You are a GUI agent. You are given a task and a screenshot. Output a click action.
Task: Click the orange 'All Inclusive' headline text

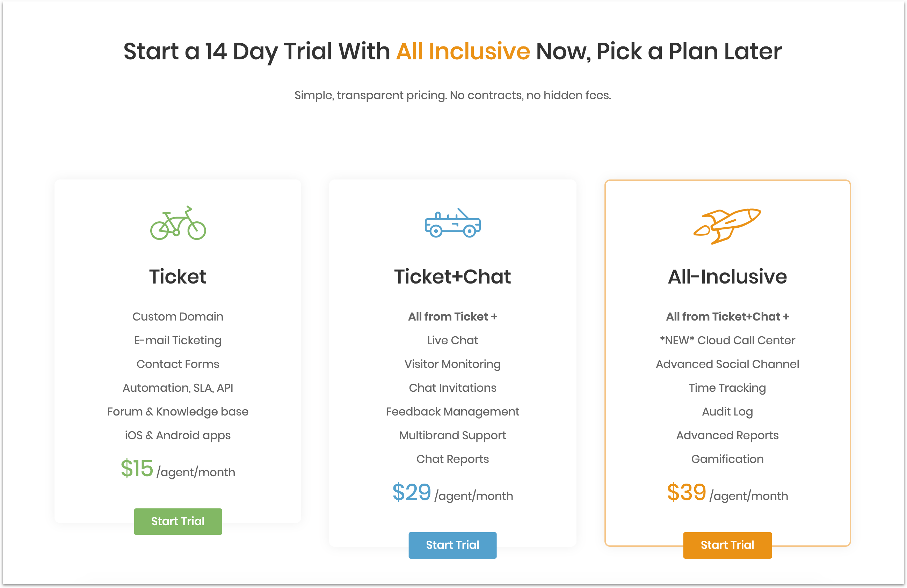(x=463, y=51)
